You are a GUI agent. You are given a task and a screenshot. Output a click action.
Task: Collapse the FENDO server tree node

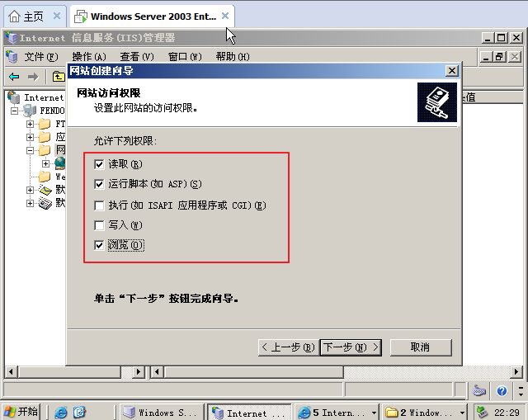pos(14,111)
